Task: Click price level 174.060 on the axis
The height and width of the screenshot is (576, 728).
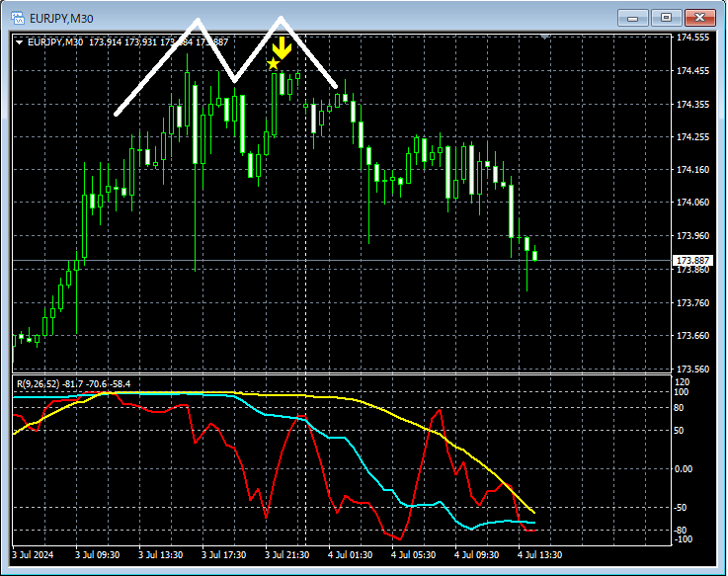Action: pos(692,203)
